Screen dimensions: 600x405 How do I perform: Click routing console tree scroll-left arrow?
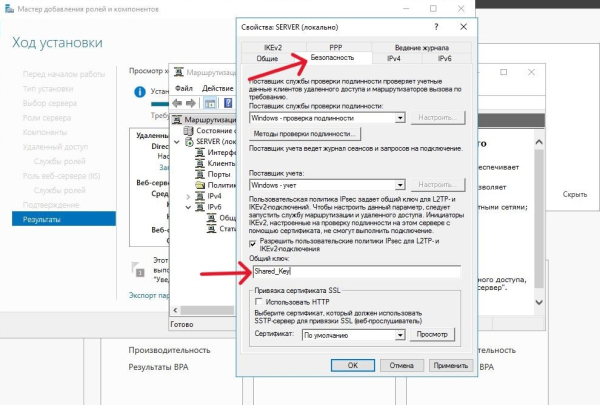(x=175, y=310)
